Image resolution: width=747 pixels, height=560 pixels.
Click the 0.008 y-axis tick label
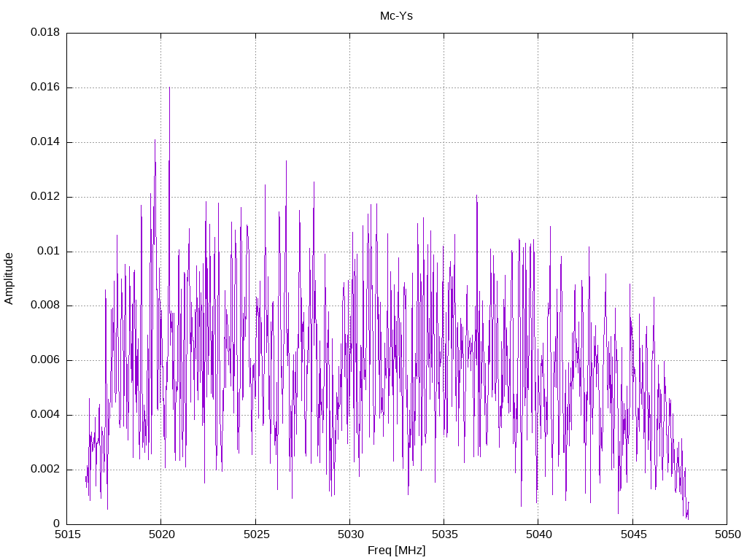pos(45,306)
